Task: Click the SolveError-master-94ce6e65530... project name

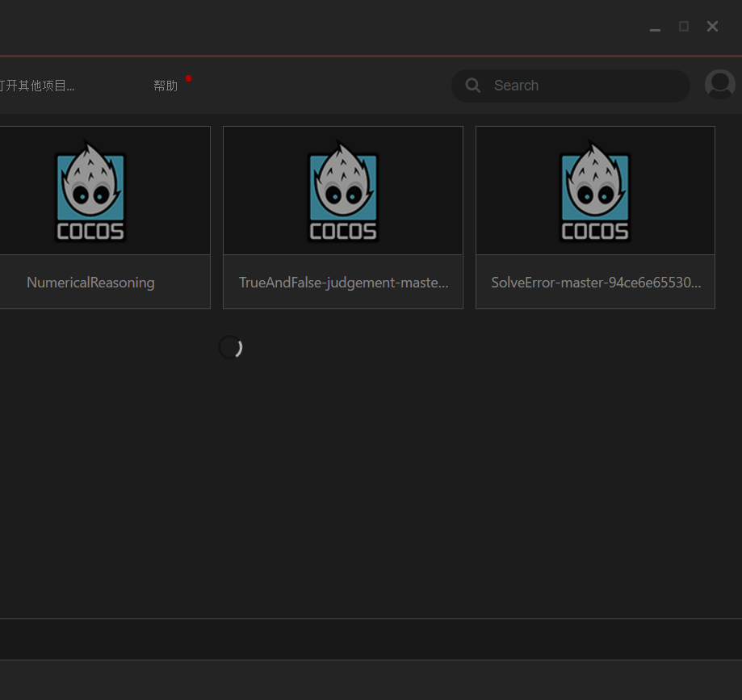Action: (596, 283)
